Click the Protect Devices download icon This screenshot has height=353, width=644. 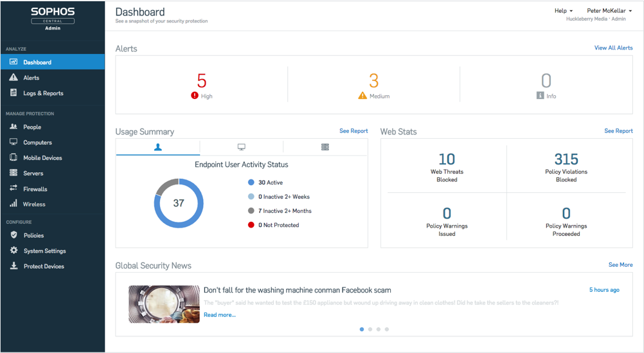13,266
